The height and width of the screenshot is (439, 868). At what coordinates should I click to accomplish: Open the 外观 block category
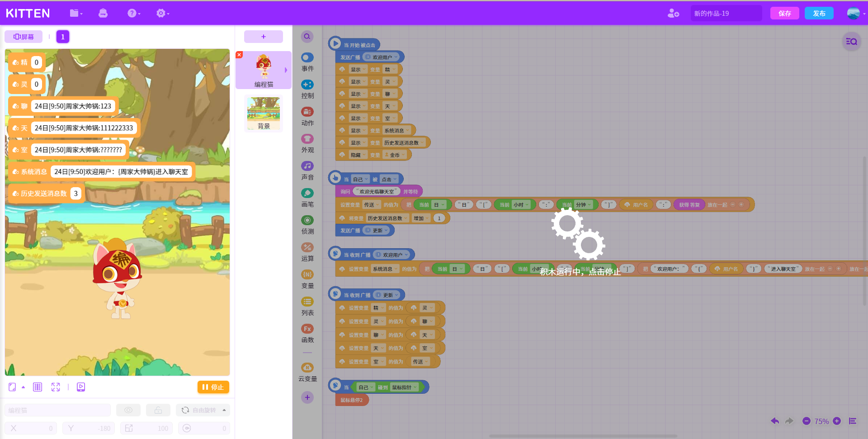point(307,144)
